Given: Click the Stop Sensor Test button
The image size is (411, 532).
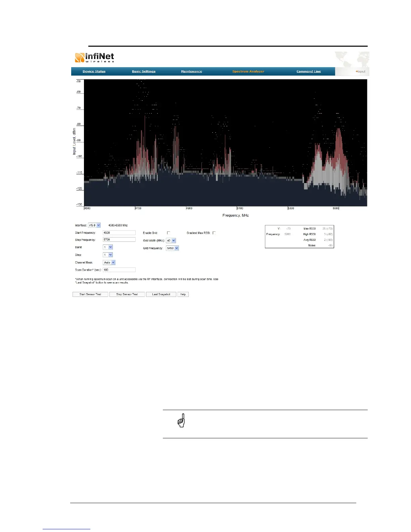Looking at the screenshot, I should coord(127,295).
